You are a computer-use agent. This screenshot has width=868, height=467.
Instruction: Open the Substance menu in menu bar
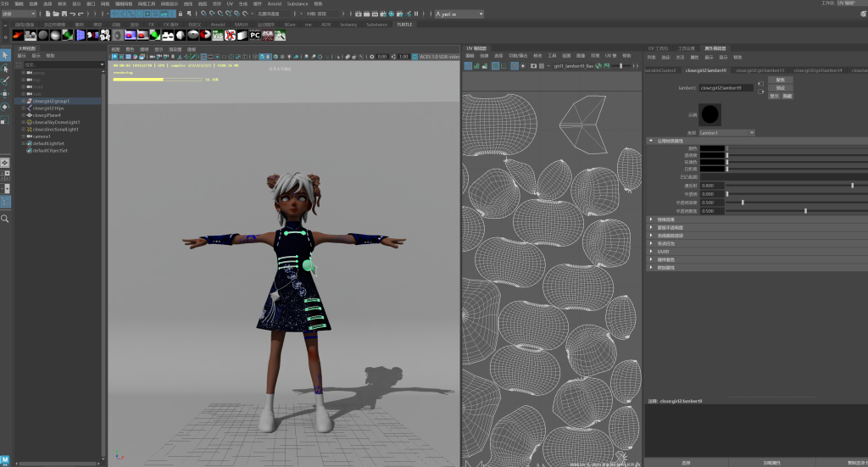[x=298, y=4]
